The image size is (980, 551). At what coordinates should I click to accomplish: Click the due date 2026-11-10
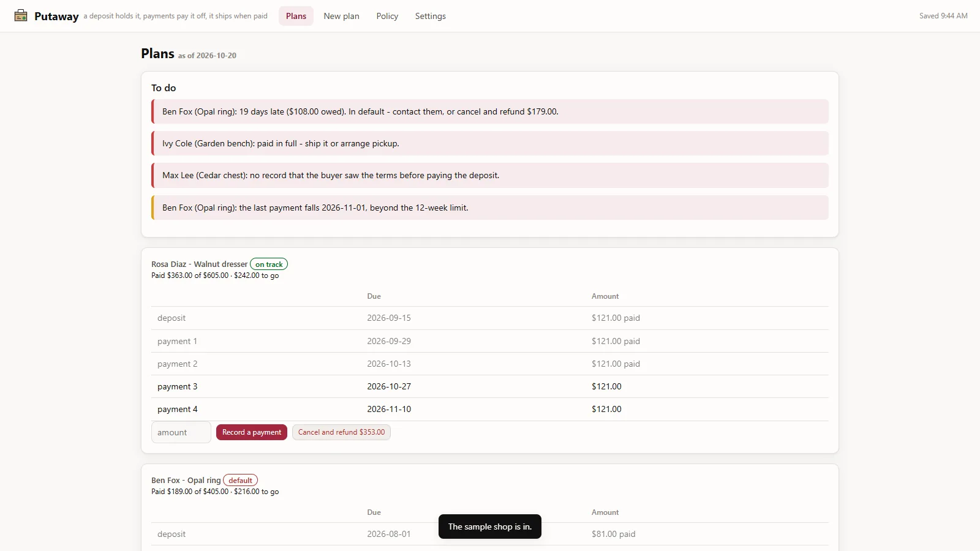pyautogui.click(x=389, y=409)
